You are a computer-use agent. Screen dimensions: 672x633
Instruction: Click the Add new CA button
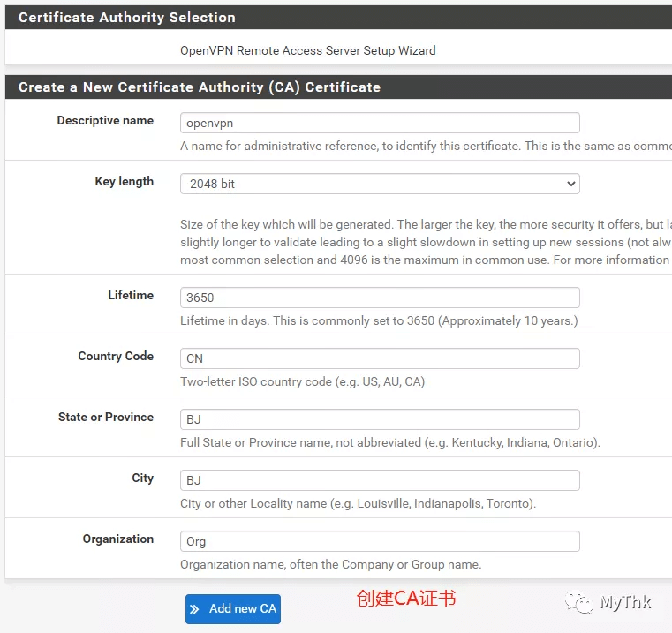pos(233,608)
